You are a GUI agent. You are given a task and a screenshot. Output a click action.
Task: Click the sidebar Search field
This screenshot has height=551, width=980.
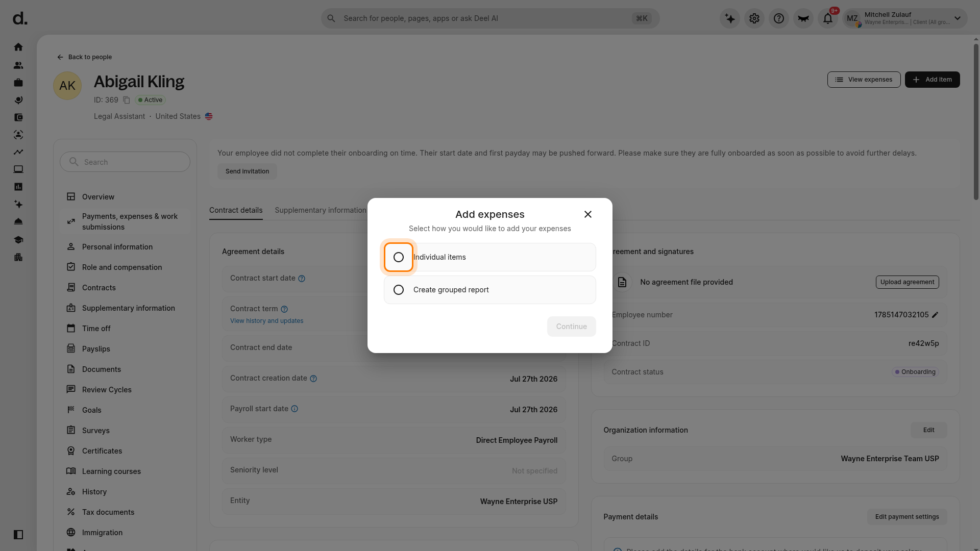(x=125, y=162)
